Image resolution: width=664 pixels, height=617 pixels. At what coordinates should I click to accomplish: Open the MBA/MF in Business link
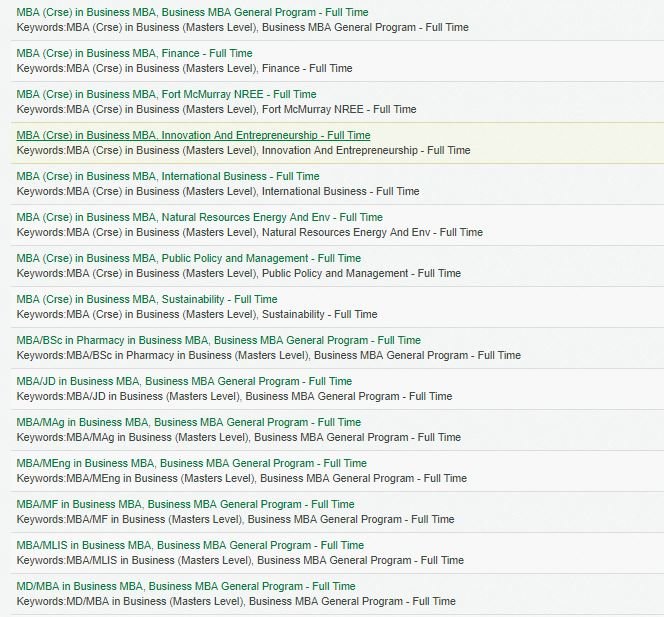(185, 504)
